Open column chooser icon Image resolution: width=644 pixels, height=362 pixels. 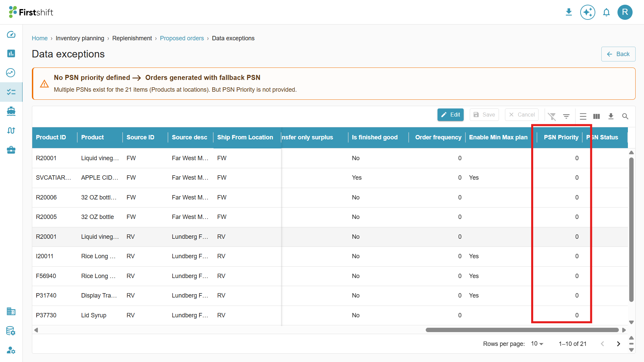[x=597, y=116]
